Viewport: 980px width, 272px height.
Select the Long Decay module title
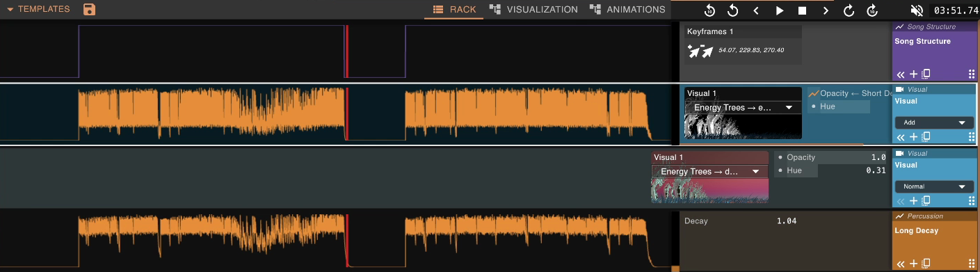pyautogui.click(x=917, y=230)
